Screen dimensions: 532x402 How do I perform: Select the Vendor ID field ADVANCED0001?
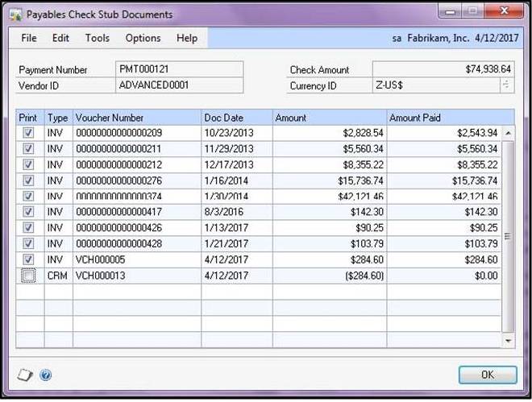click(179, 85)
